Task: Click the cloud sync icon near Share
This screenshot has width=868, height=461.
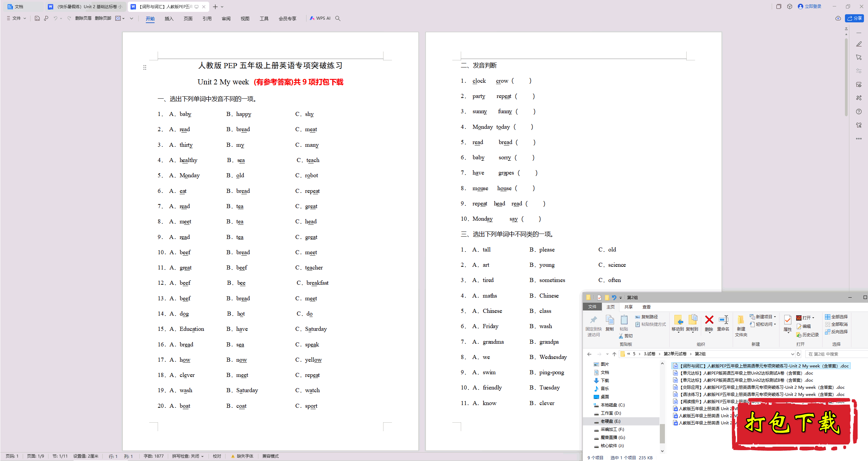Action: 838,18
